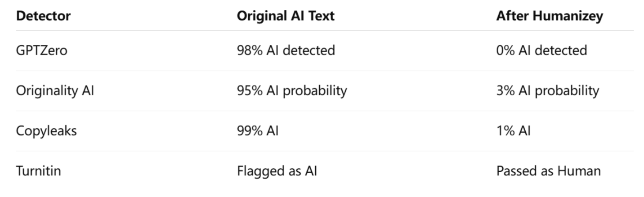Click the Original AI Text column header
The height and width of the screenshot is (197, 644).
286,16
